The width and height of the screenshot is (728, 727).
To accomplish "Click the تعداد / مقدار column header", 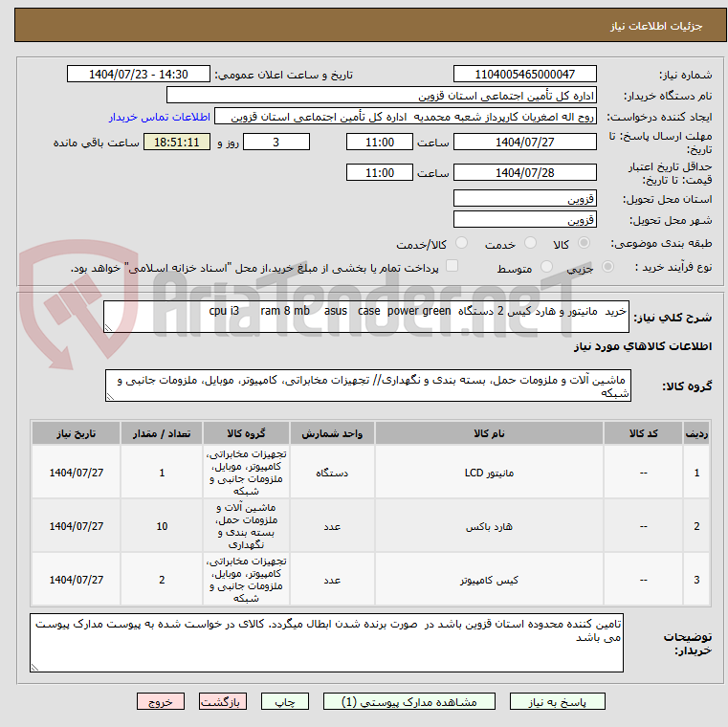I will click(x=162, y=433).
